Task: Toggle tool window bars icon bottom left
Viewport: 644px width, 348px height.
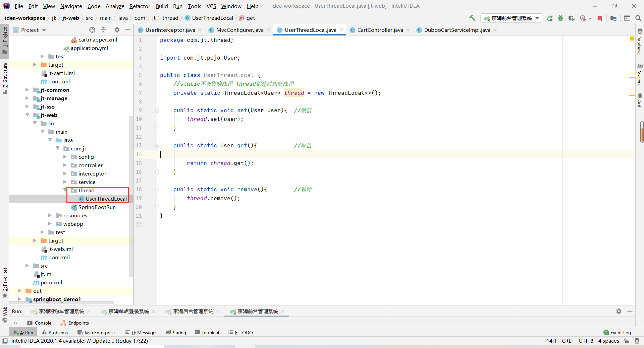Action: click(5, 341)
